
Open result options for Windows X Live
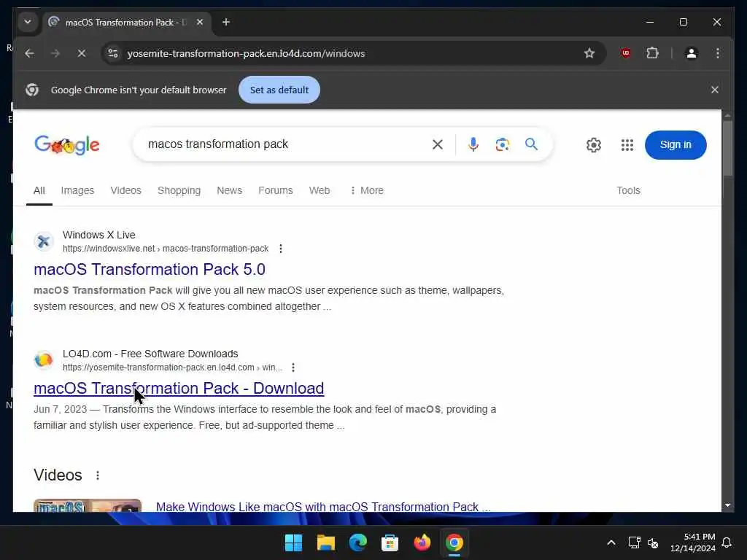[x=281, y=249]
